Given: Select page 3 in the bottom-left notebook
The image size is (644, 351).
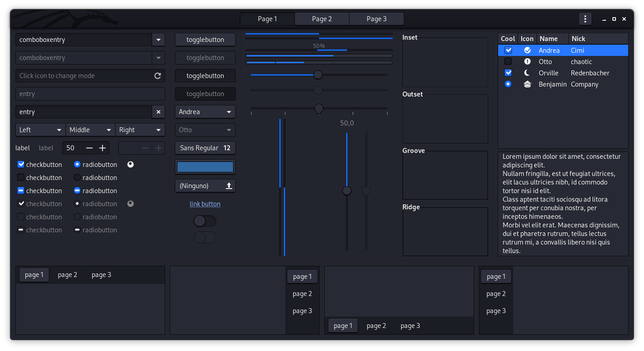Looking at the screenshot, I should [101, 275].
